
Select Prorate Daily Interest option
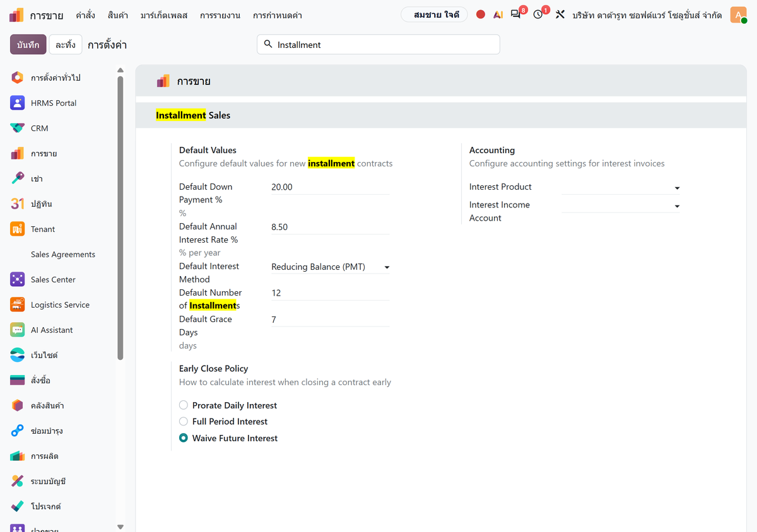(184, 405)
